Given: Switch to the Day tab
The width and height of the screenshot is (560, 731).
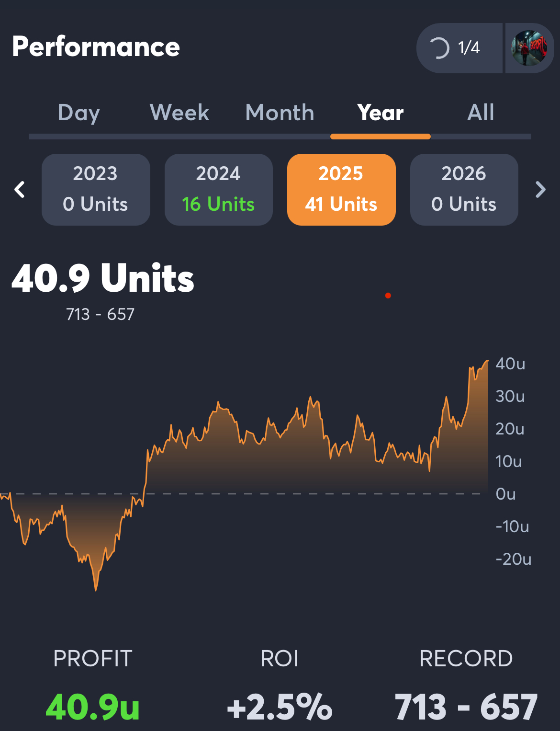Looking at the screenshot, I should (x=79, y=113).
